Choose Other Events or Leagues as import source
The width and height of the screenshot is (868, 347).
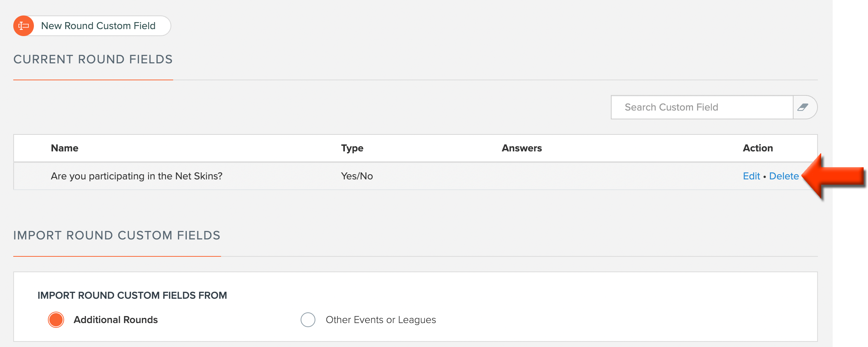308,320
